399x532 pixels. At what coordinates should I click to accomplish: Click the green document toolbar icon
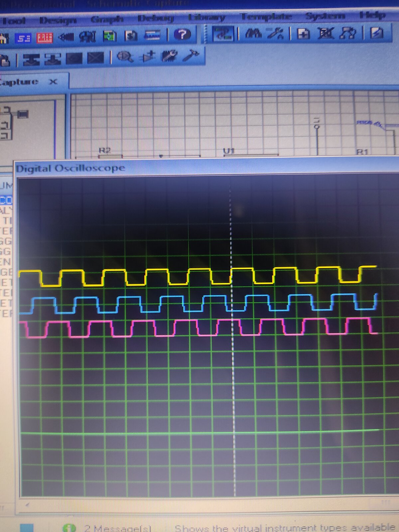[109, 36]
